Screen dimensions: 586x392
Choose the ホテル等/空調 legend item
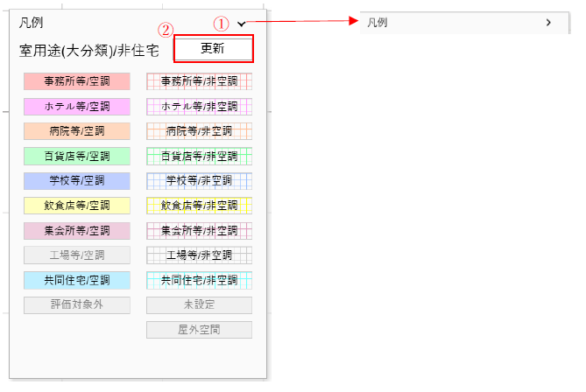point(77,107)
